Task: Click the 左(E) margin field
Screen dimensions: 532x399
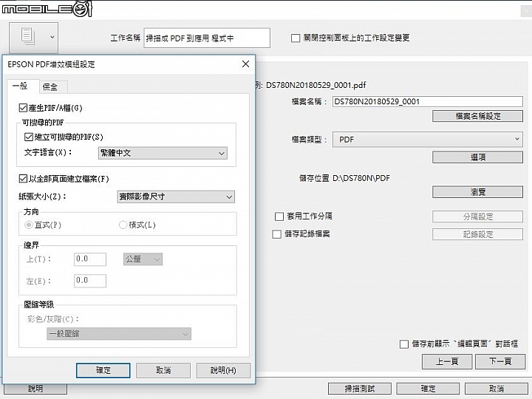Action: (x=90, y=281)
